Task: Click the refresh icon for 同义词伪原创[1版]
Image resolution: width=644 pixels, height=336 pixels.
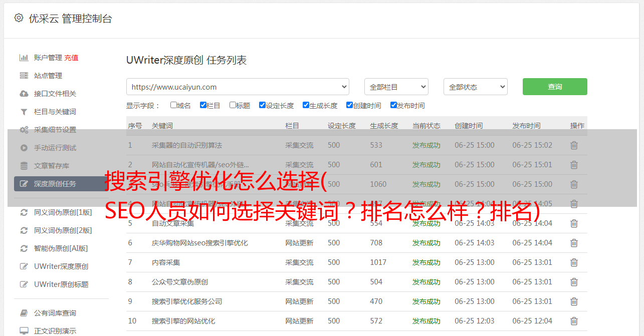Action: [24, 212]
